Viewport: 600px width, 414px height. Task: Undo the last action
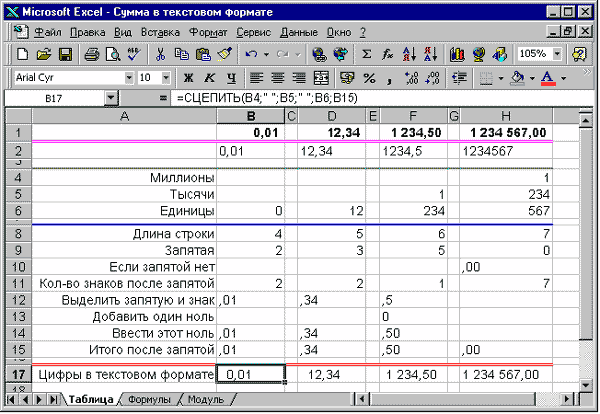(x=251, y=54)
